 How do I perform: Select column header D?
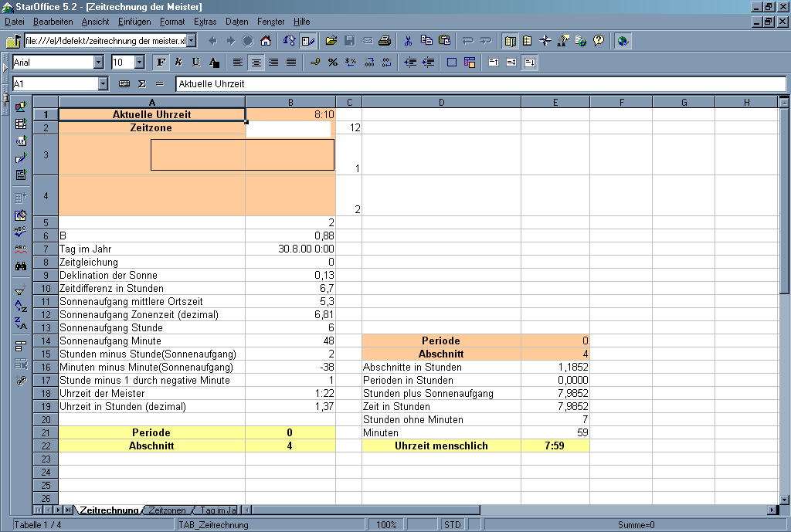(x=441, y=103)
